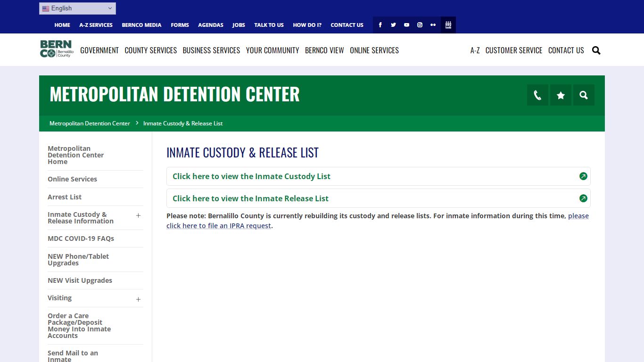Open site search magnifier in main navigation
The image size is (644, 362).
tap(596, 50)
